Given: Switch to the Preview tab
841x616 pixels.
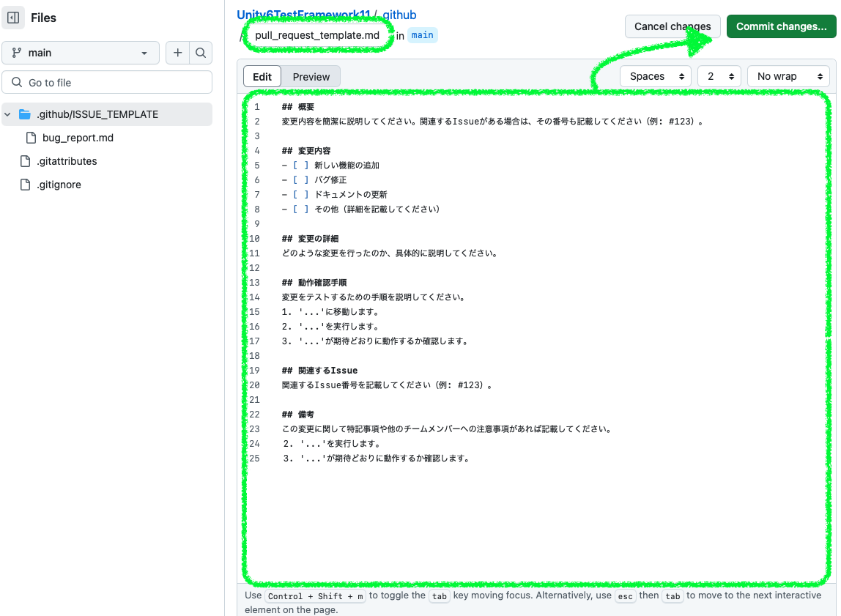Looking at the screenshot, I should click(311, 76).
